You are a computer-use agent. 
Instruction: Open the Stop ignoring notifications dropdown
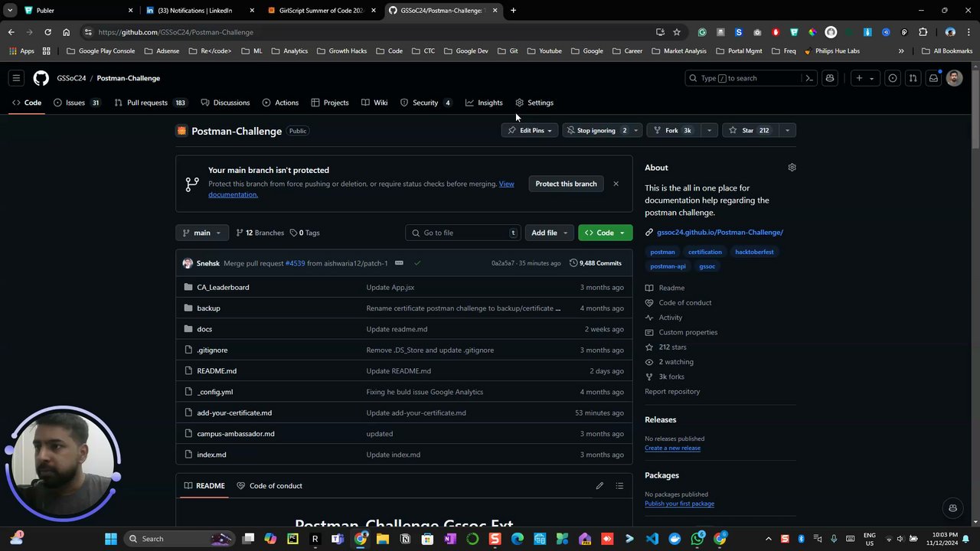pos(601,131)
